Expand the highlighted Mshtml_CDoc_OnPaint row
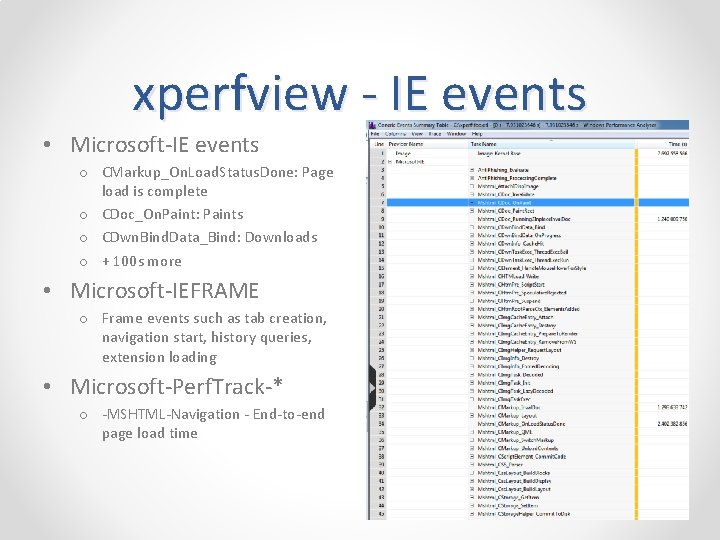 pyautogui.click(x=472, y=202)
